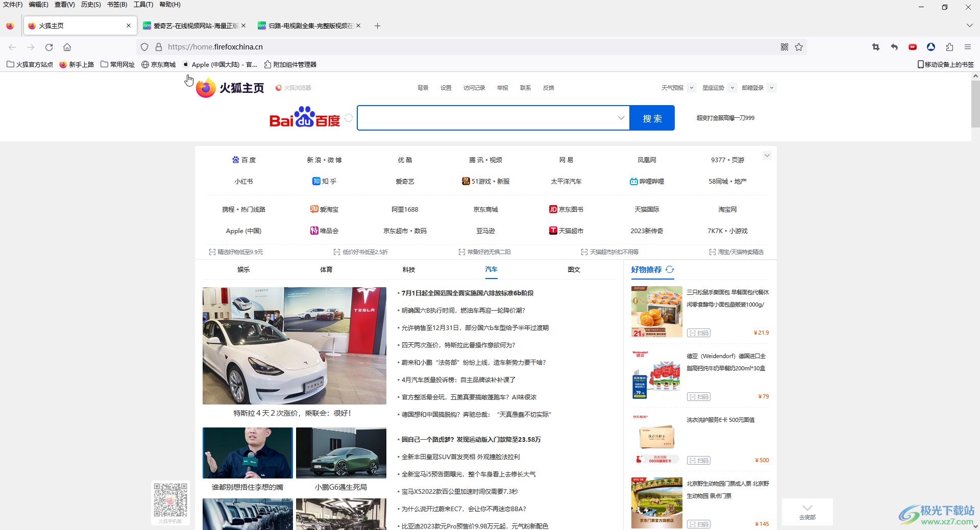
Task: Open the 唯品会 site shortcut
Action: 324,231
